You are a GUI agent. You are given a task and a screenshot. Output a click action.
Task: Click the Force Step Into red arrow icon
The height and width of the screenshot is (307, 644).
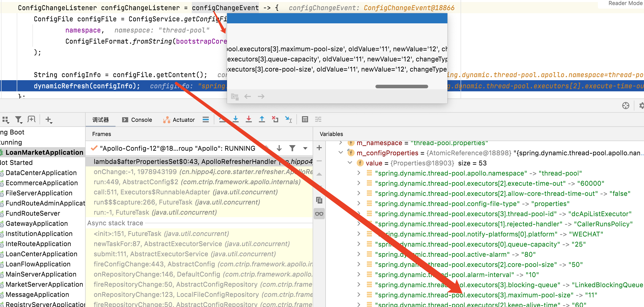click(249, 119)
